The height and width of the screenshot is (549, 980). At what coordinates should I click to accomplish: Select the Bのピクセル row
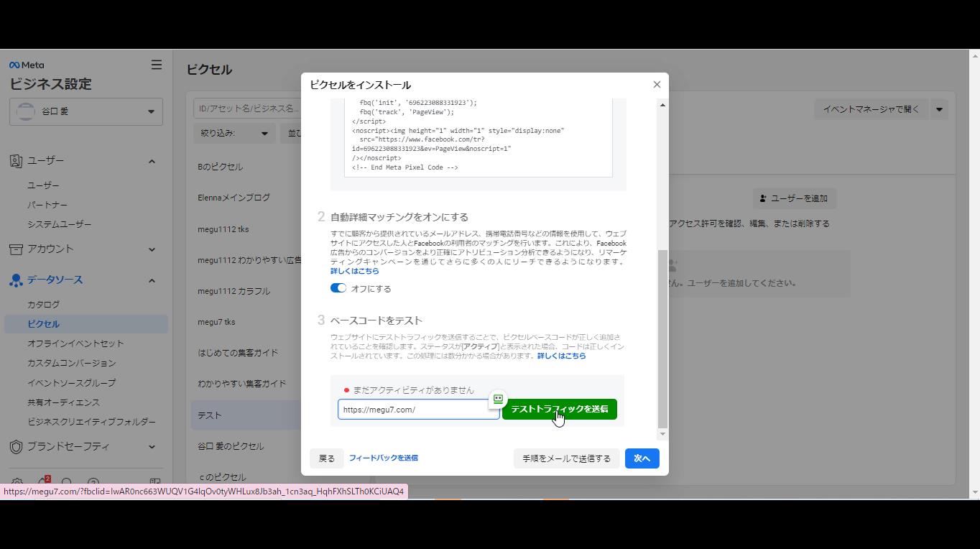click(x=246, y=167)
